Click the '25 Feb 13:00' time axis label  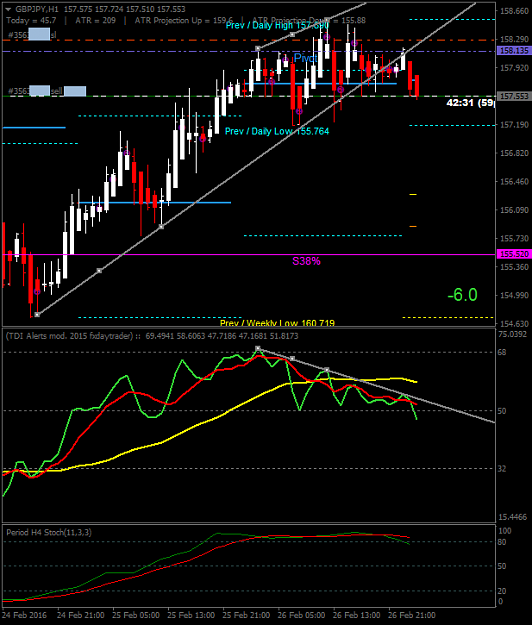click(x=191, y=615)
